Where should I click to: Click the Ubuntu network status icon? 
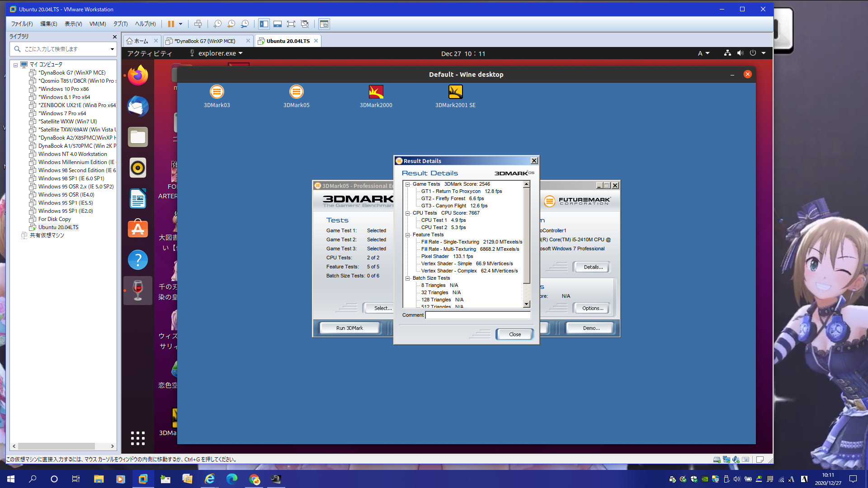[727, 53]
